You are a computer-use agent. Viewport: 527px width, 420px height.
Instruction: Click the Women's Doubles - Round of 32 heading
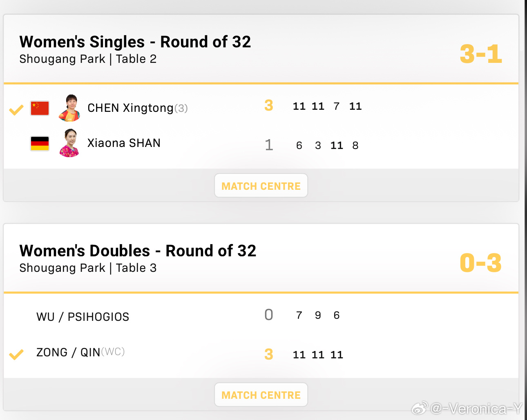(x=138, y=251)
